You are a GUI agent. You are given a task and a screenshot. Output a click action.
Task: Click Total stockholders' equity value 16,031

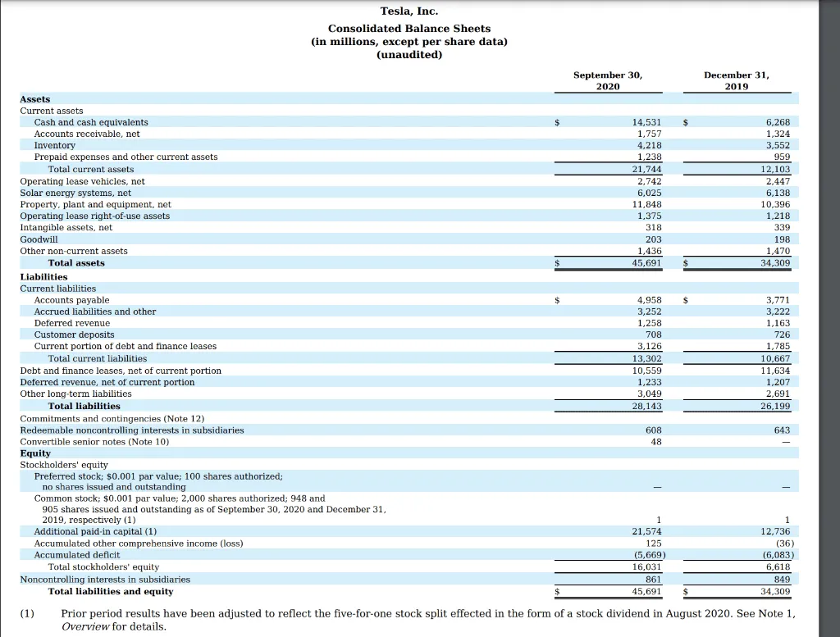tap(646, 566)
